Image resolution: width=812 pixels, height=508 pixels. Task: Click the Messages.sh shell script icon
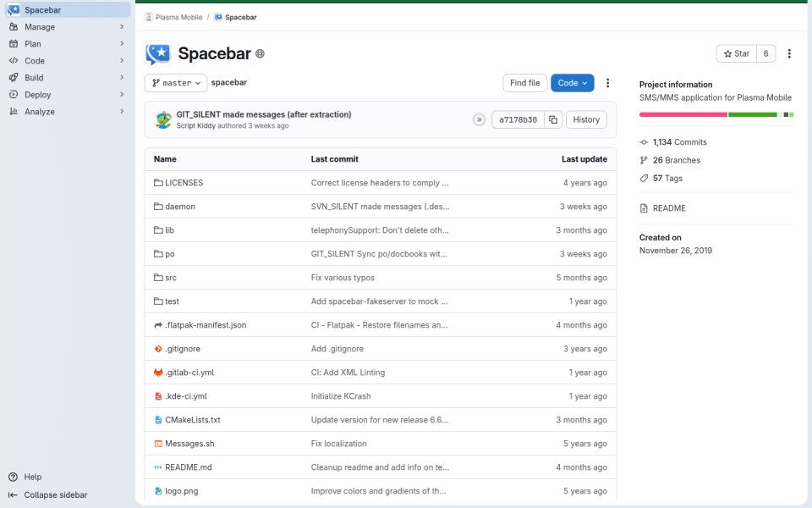coord(158,444)
